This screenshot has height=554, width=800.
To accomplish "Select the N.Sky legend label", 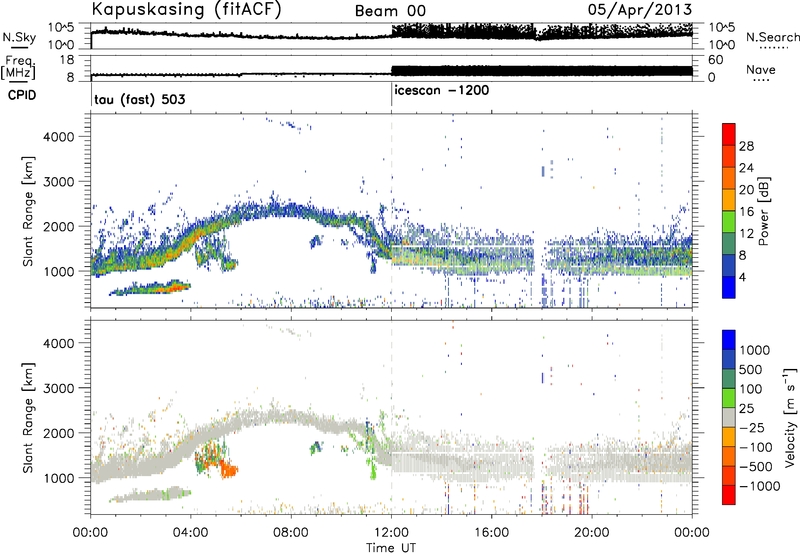I will (19, 37).
